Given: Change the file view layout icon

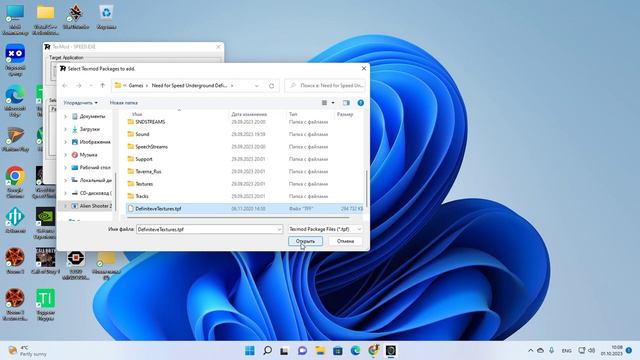Looking at the screenshot, I should point(324,103).
